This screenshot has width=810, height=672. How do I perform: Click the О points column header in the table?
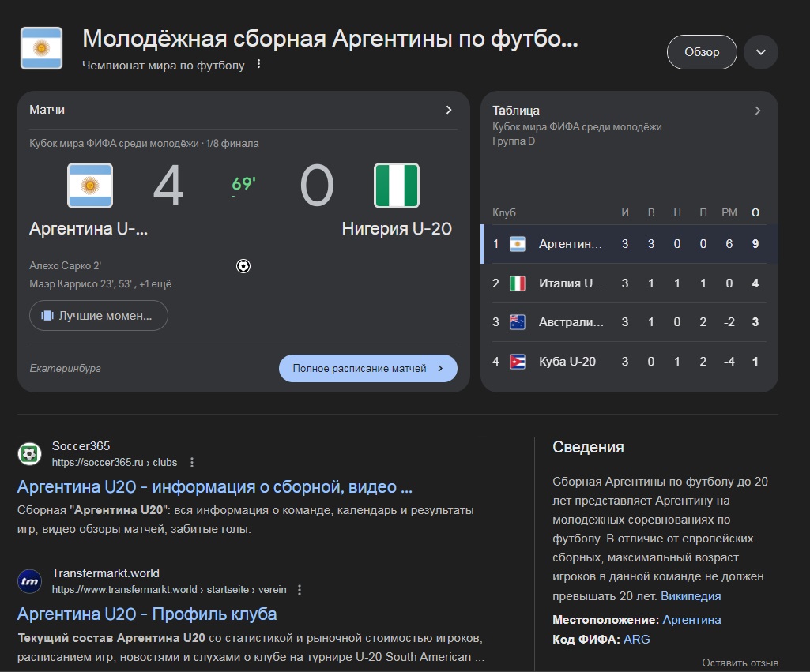[755, 212]
